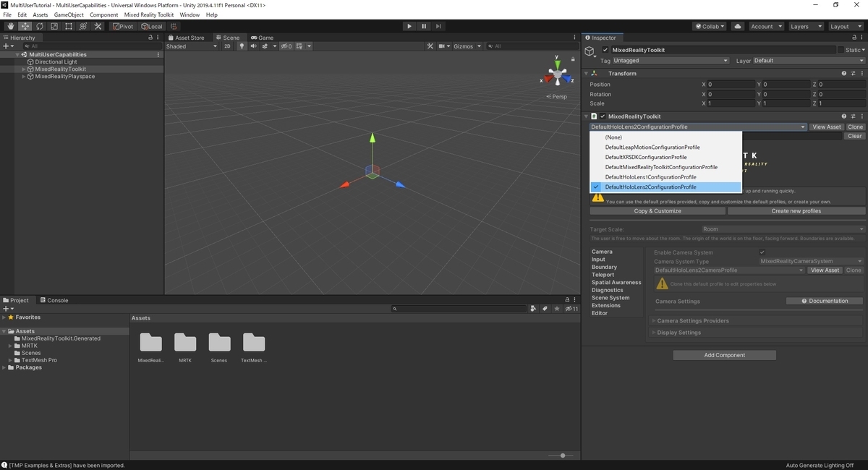
Task: Toggle scene grid visibility icon
Action: click(x=300, y=46)
